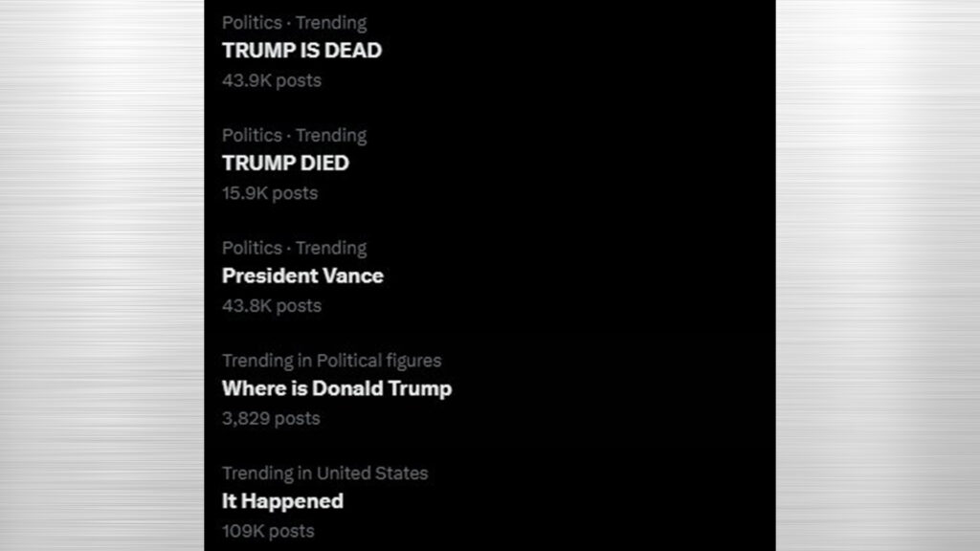Click the 3,829 posts count

[271, 419]
